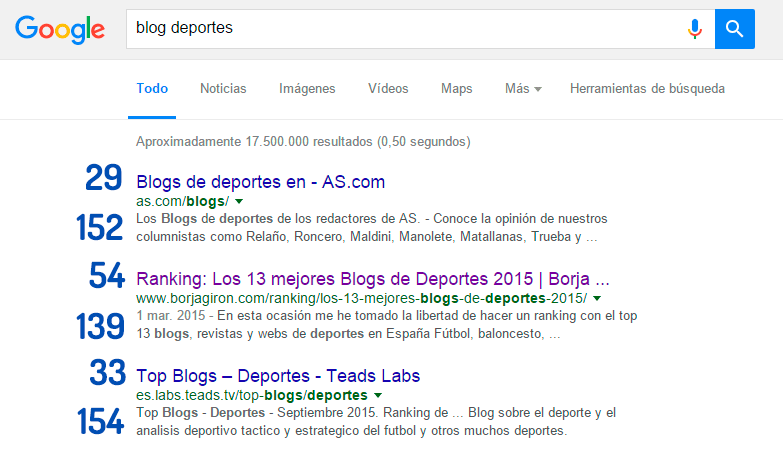Click the snippet starting Los Blogs de deportes
783x456 pixels.
(372, 227)
